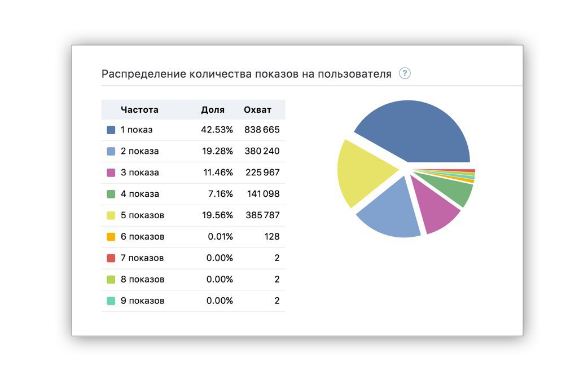588x380 pixels.
Task: Click the 11.46% share value
Action: pyautogui.click(x=218, y=173)
